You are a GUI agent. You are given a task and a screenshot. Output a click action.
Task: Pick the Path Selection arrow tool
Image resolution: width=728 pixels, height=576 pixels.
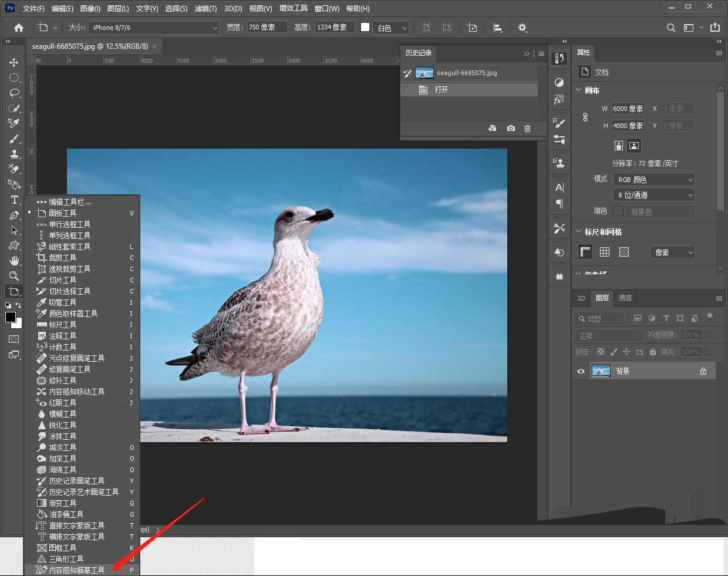point(14,230)
